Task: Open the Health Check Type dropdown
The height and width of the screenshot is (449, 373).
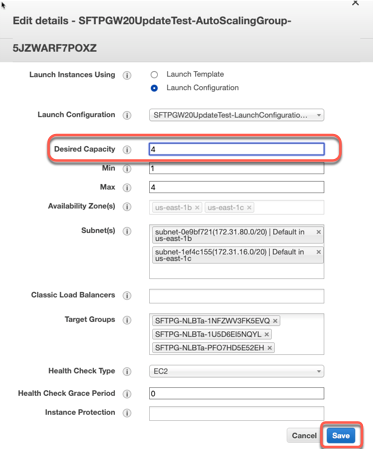Action: point(237,371)
